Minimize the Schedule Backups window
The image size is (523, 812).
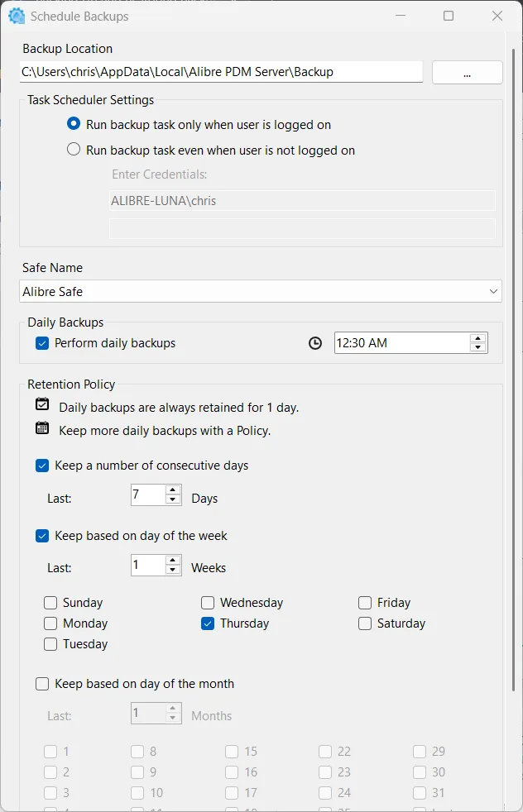[401, 16]
